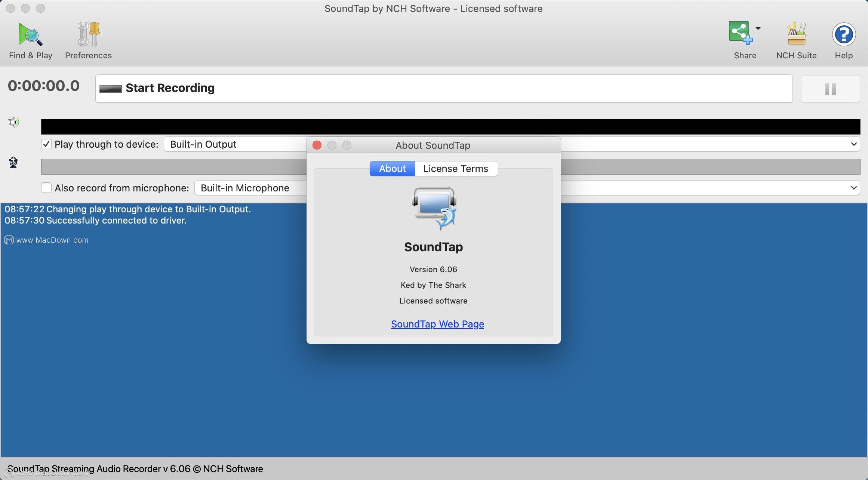This screenshot has height=480, width=868.
Task: Click the pause recording button
Action: pyautogui.click(x=830, y=89)
